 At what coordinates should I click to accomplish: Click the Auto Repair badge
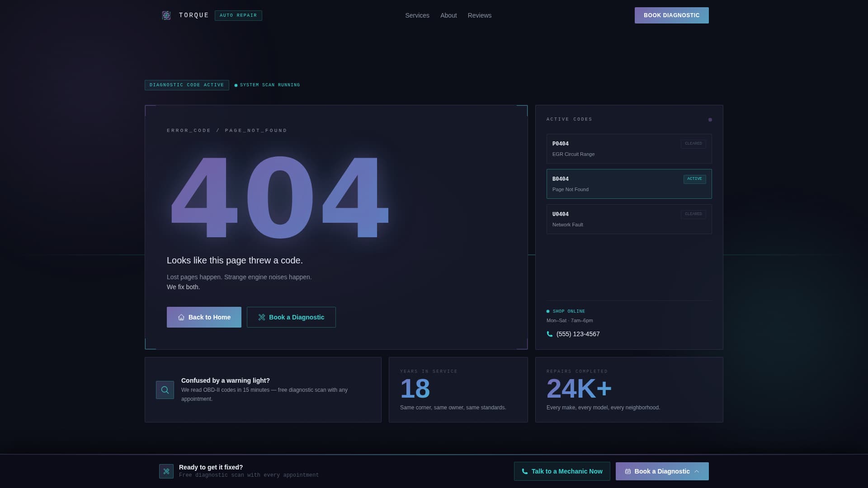[x=238, y=15]
